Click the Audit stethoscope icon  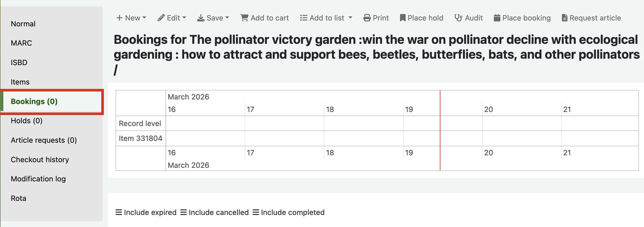point(458,18)
